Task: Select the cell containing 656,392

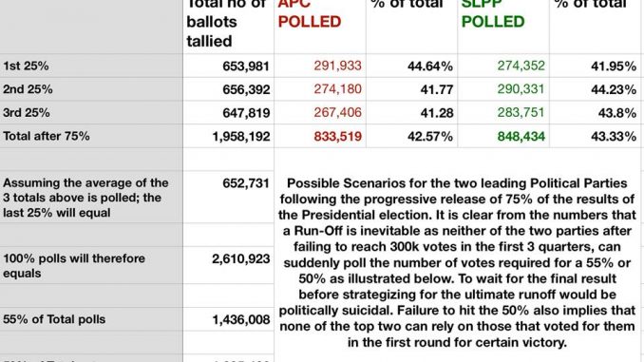Action: tap(228, 89)
